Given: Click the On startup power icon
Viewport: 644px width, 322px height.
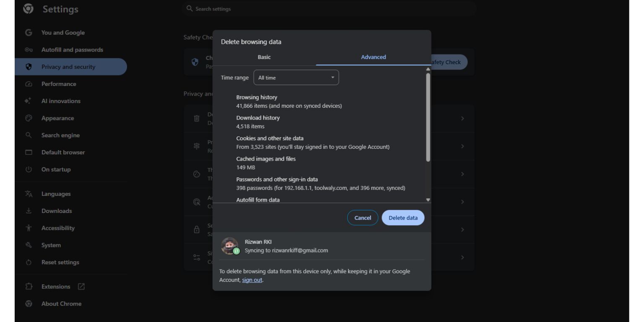Looking at the screenshot, I should [x=29, y=169].
